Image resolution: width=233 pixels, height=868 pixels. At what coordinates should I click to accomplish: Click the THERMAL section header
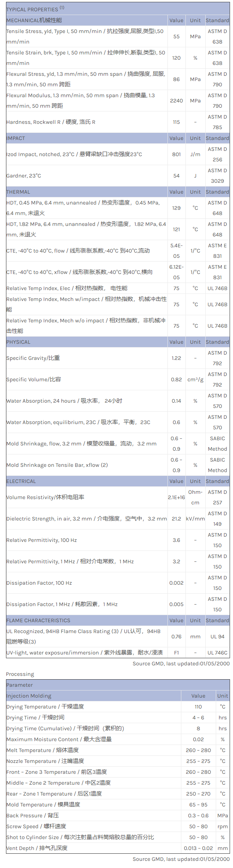pyautogui.click(x=18, y=192)
